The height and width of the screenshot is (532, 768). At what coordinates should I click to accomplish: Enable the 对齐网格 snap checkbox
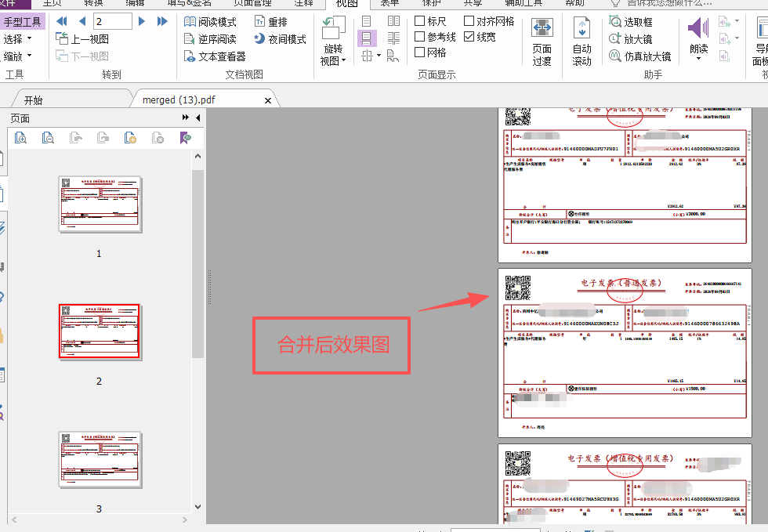469,21
